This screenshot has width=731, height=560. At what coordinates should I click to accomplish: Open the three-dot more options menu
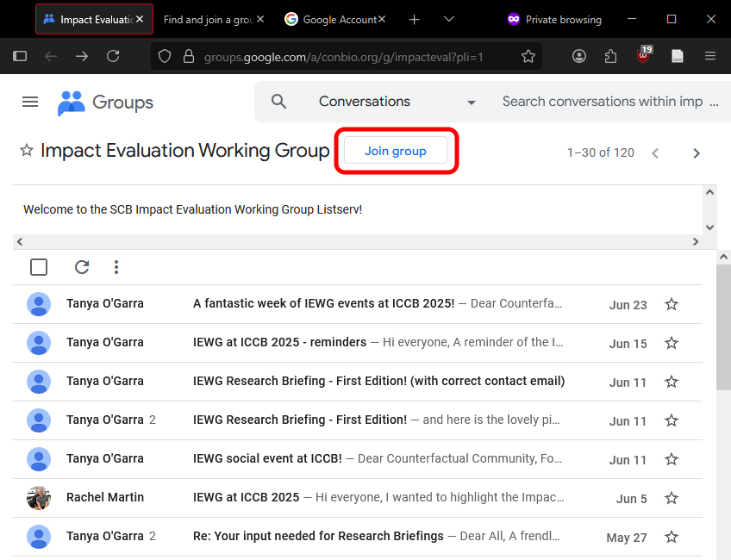click(116, 267)
